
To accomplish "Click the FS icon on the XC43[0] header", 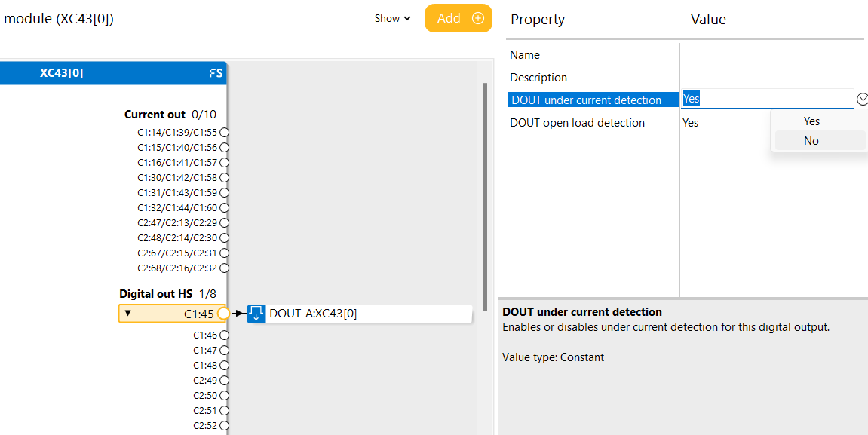I will [216, 73].
